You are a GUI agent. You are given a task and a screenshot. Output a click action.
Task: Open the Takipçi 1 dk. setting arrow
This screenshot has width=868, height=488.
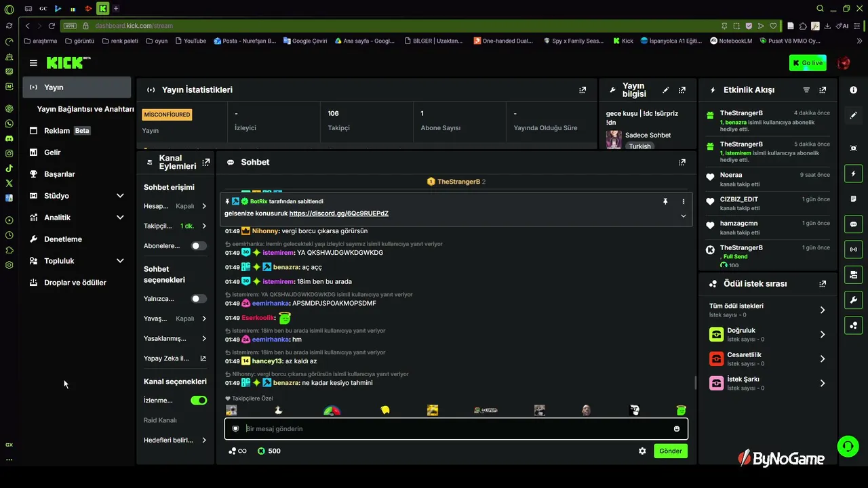pyautogui.click(x=204, y=226)
